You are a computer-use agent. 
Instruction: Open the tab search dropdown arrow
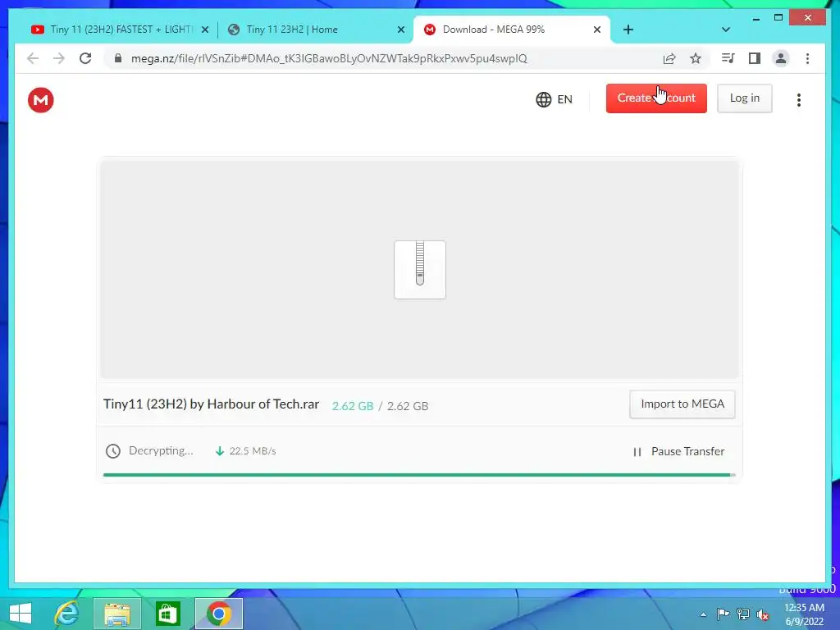click(726, 30)
